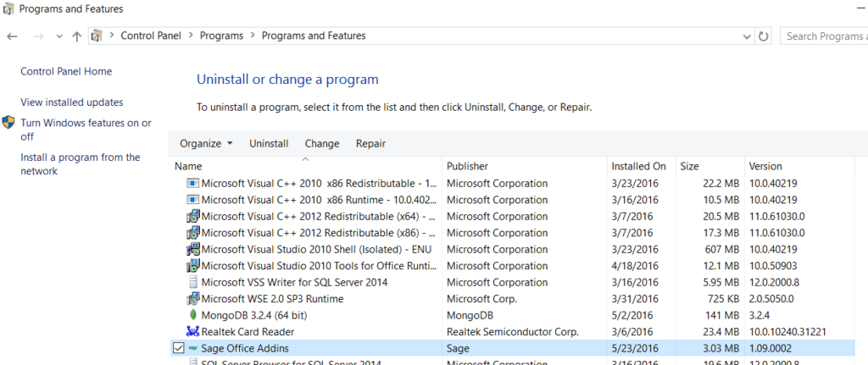Uncheck the Sage Office Addins checkbox
868x365 pixels.
click(x=177, y=348)
